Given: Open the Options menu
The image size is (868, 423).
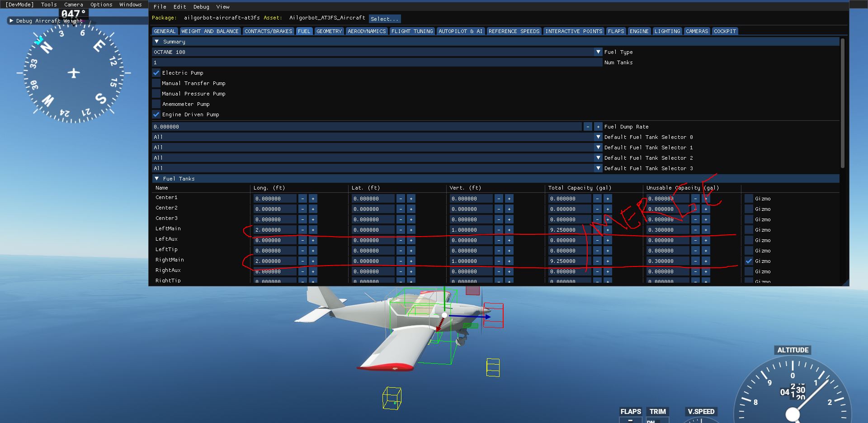Looking at the screenshot, I should coord(101,5).
